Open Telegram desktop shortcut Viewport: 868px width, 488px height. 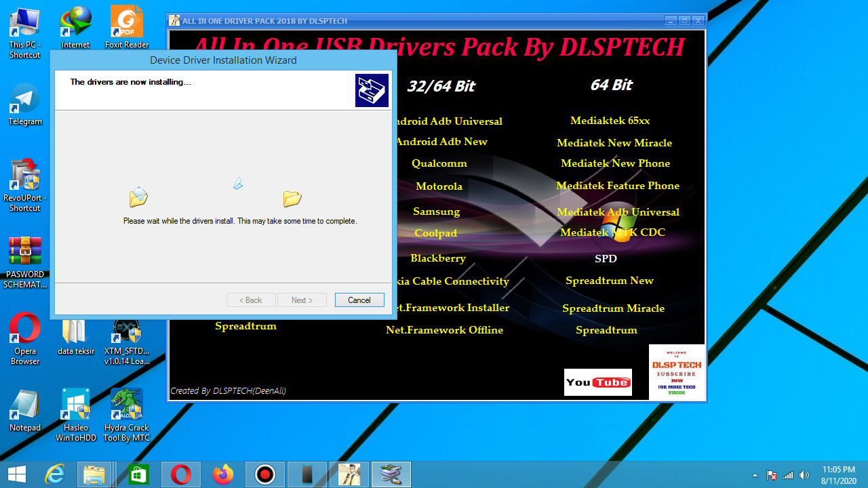tap(24, 104)
